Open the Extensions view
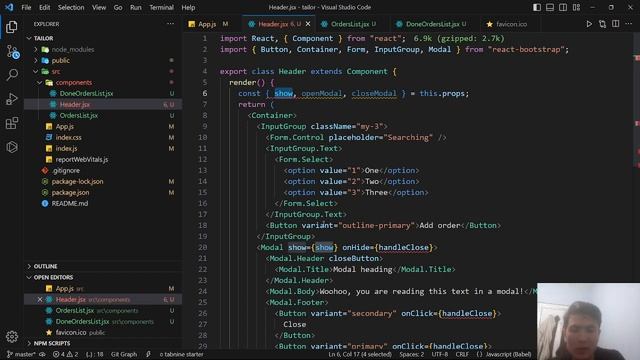Viewport: 640px width, 360px height. (12, 123)
